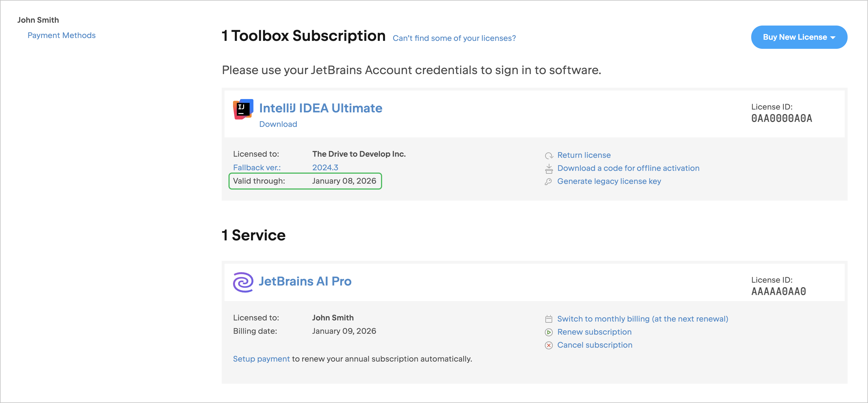The width and height of the screenshot is (868, 403).
Task: Expand the Buy New License dropdown arrow
Action: (x=833, y=37)
